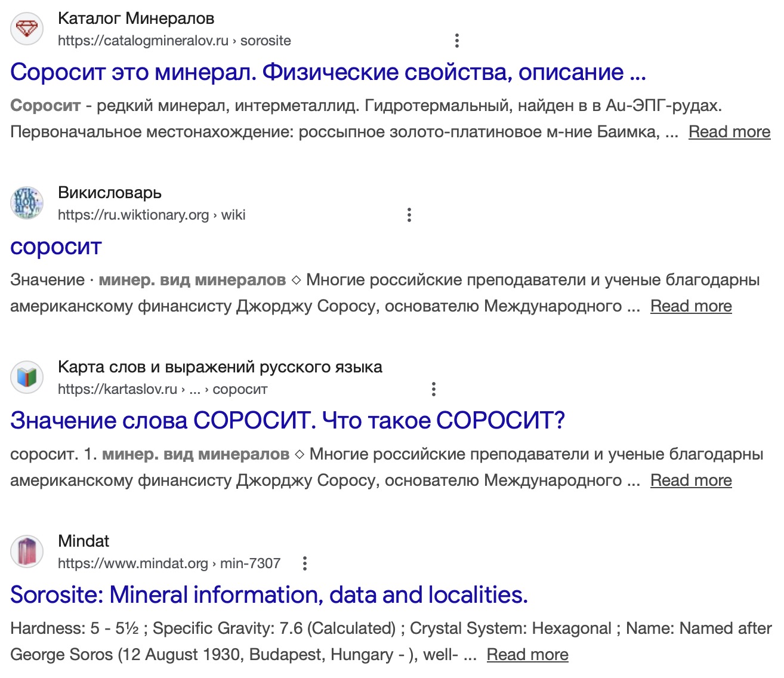Click the Mindat site favicon

(x=27, y=551)
